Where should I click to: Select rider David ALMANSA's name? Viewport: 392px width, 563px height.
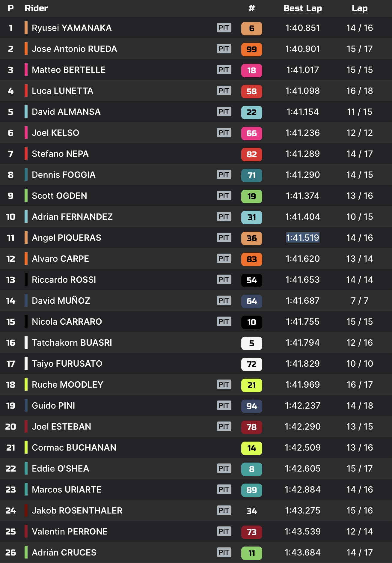coord(66,112)
